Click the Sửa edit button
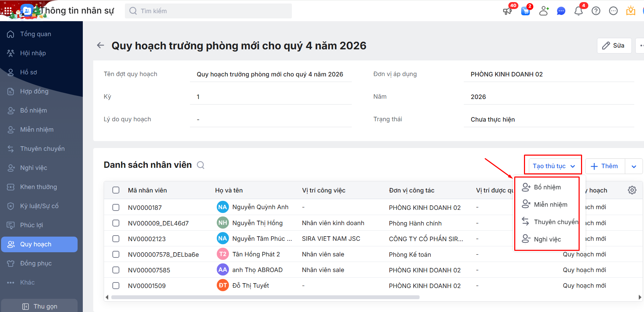Image resolution: width=644 pixels, height=312 pixels. click(614, 46)
